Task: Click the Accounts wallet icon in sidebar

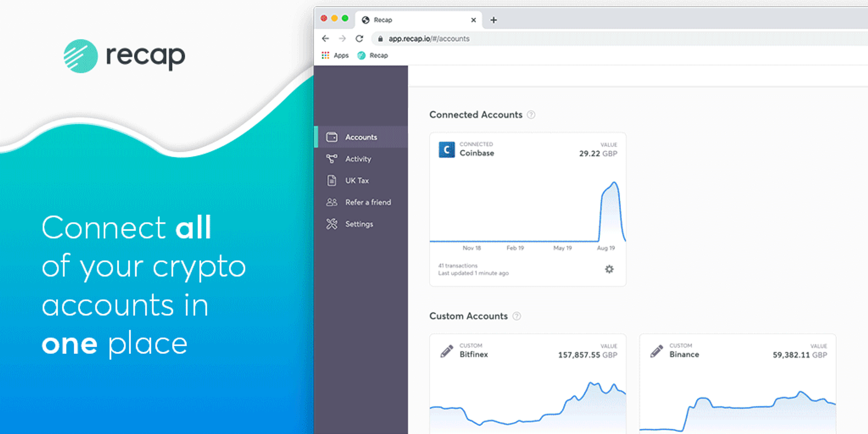Action: click(x=332, y=137)
